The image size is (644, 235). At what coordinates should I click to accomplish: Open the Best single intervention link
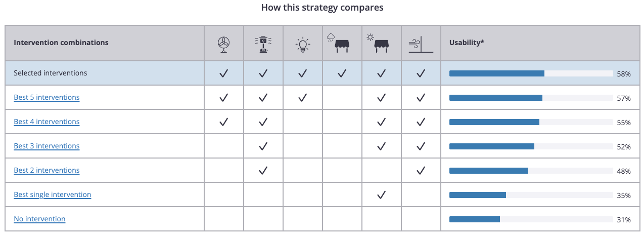[53, 194]
